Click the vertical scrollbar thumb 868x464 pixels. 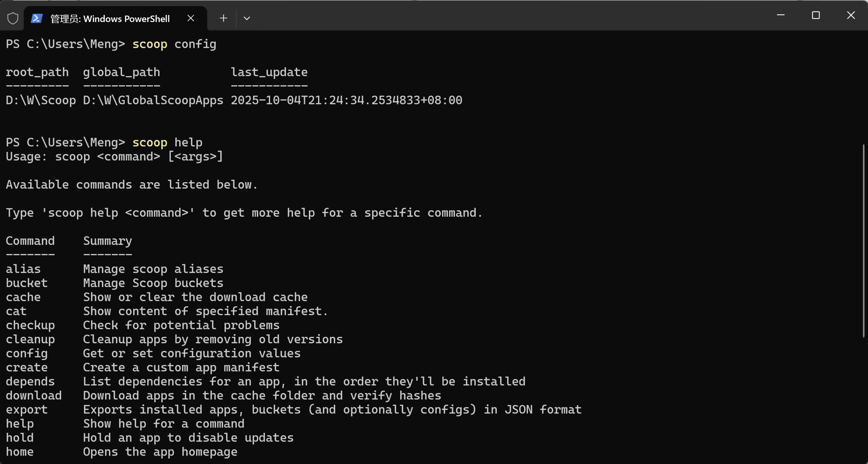pos(863,241)
